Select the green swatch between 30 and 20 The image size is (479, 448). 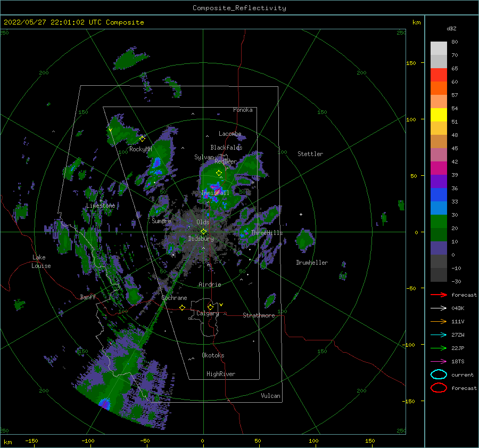[439, 221]
